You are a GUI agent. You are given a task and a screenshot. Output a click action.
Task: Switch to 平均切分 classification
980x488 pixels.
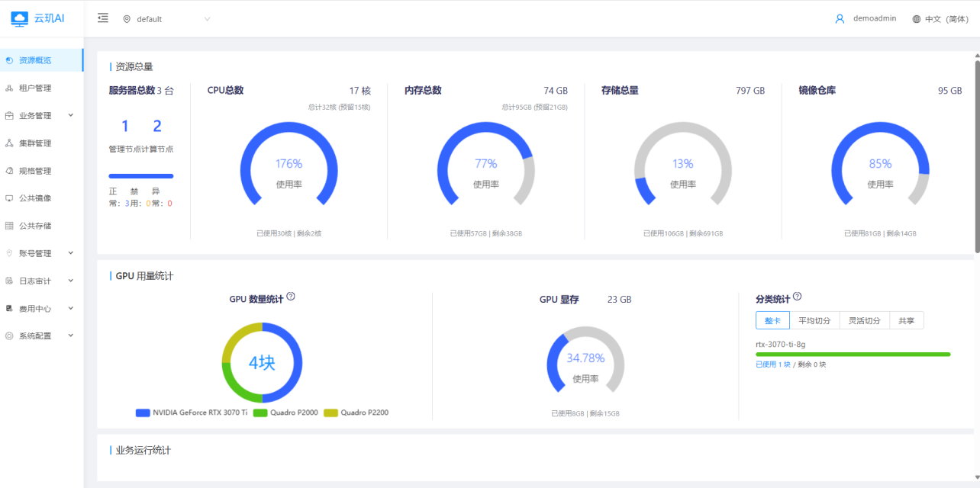tap(814, 320)
